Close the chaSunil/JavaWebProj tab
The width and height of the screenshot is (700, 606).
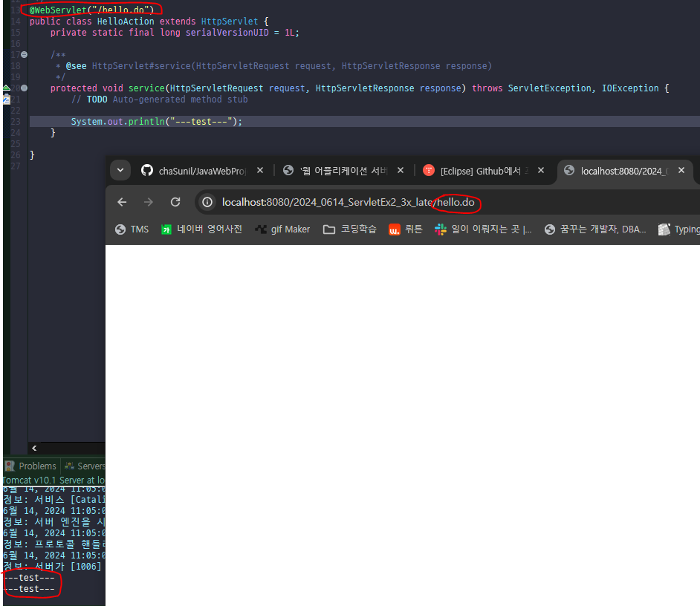pos(260,171)
